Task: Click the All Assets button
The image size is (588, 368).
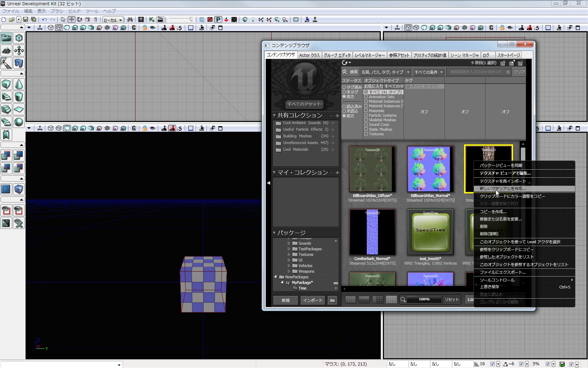Action: pyautogui.click(x=304, y=104)
